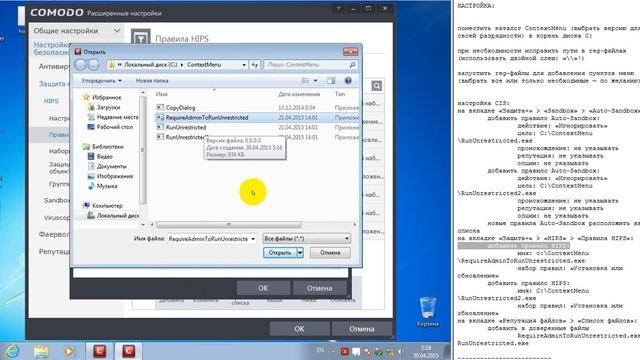Click the navigation pane vertical scrollbar

click(142, 149)
